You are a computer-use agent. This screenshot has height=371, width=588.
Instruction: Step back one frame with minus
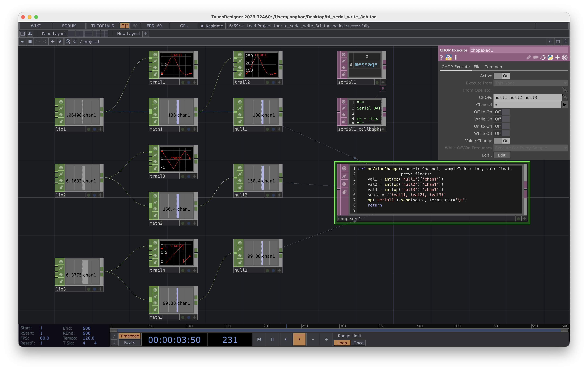[x=313, y=339]
